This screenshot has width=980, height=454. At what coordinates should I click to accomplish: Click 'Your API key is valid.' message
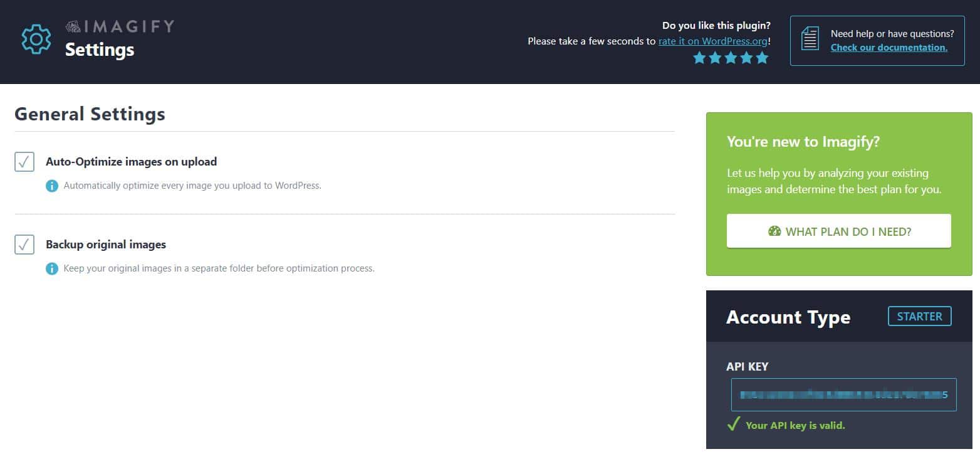pyautogui.click(x=795, y=425)
